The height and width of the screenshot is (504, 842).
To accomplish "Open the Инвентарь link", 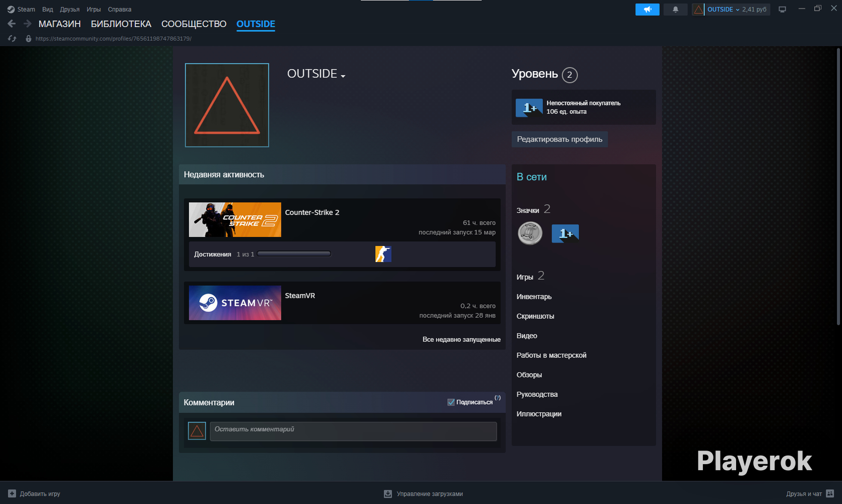I will tap(534, 297).
